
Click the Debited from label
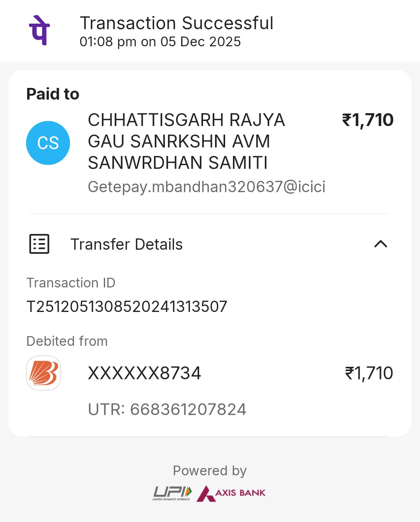[x=67, y=341]
